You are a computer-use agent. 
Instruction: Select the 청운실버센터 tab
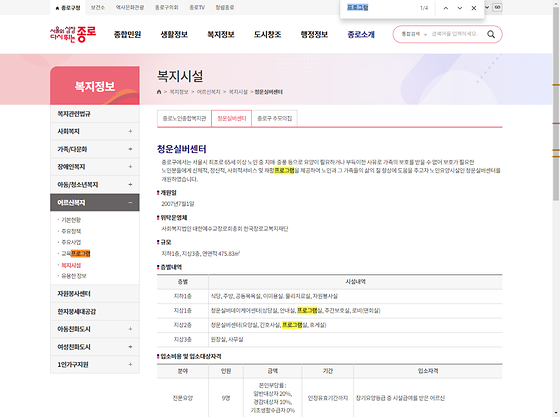(232, 119)
